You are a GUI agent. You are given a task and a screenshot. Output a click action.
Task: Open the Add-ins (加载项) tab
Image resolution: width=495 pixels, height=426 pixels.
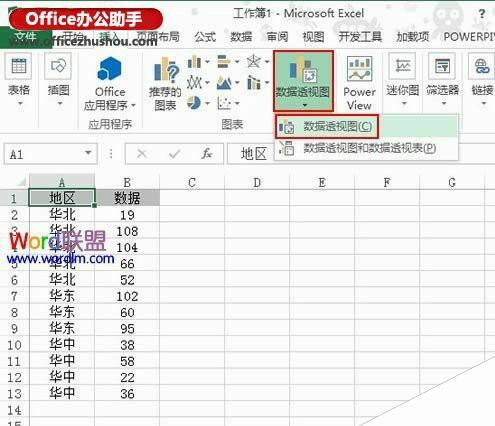[x=412, y=37]
